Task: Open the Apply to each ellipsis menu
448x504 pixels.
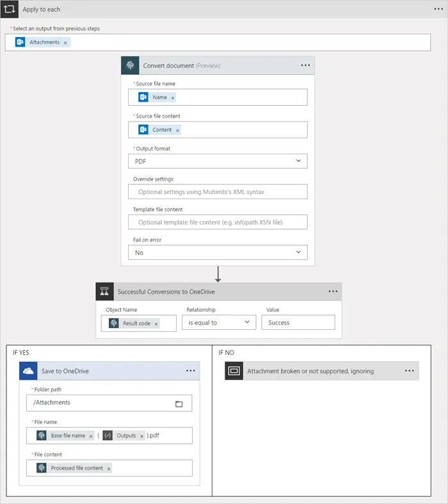Action: coord(438,9)
